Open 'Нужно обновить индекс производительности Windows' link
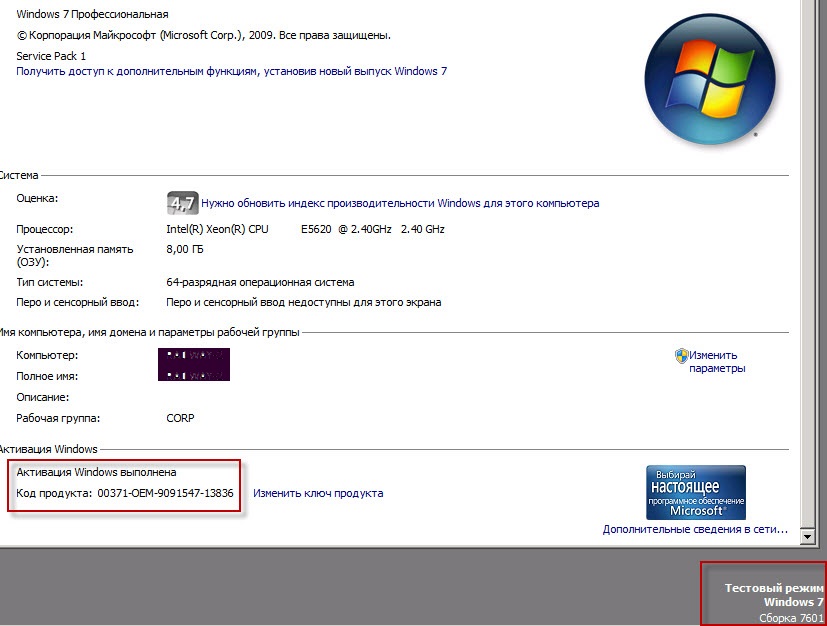827x626 pixels. (400, 203)
